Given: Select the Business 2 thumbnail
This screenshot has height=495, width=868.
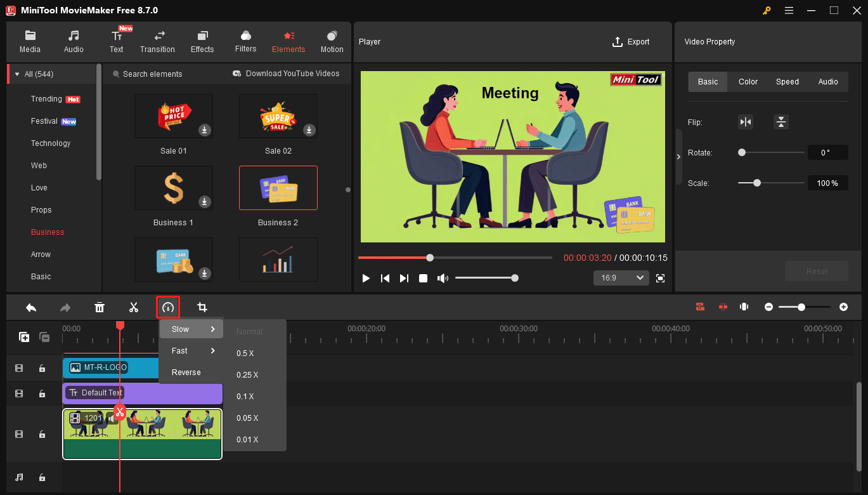Looking at the screenshot, I should [x=278, y=188].
